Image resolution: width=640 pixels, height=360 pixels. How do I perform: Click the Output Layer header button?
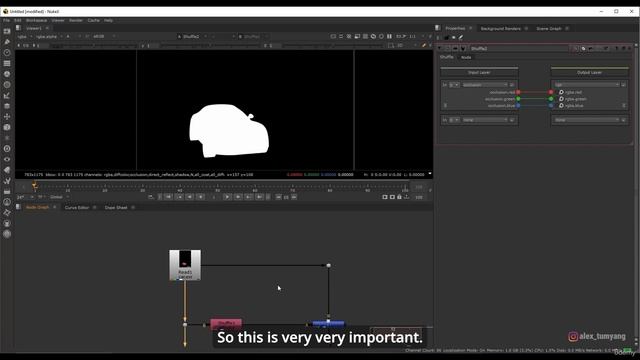589,72
